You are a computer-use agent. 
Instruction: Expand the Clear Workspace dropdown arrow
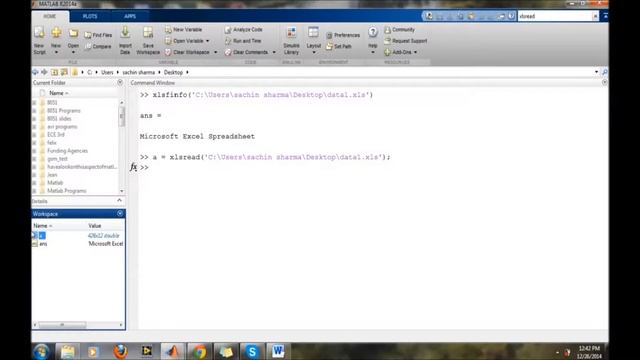tap(216, 52)
